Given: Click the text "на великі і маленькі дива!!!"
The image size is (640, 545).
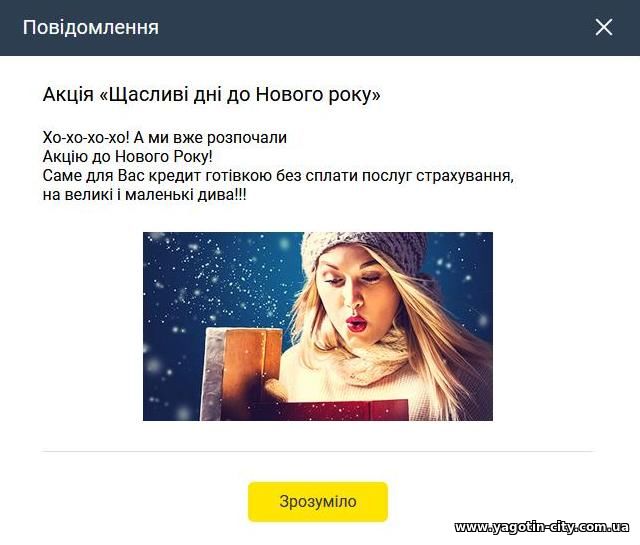Looking at the screenshot, I should pos(144,195).
